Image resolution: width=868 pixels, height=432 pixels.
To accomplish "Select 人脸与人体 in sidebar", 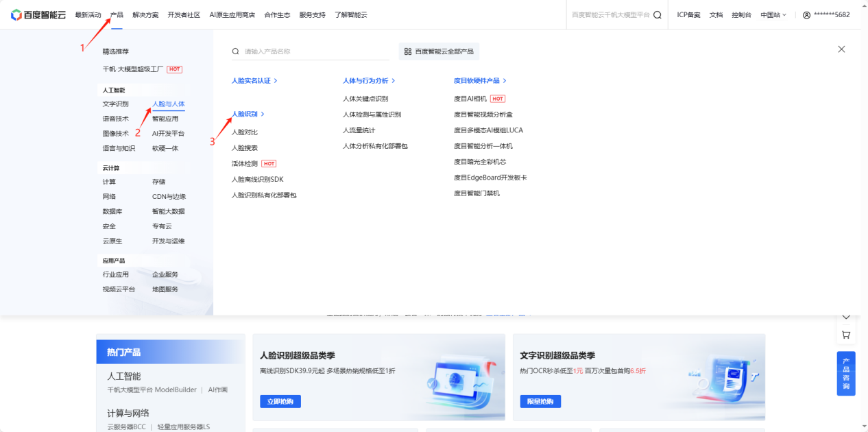I will click(169, 104).
